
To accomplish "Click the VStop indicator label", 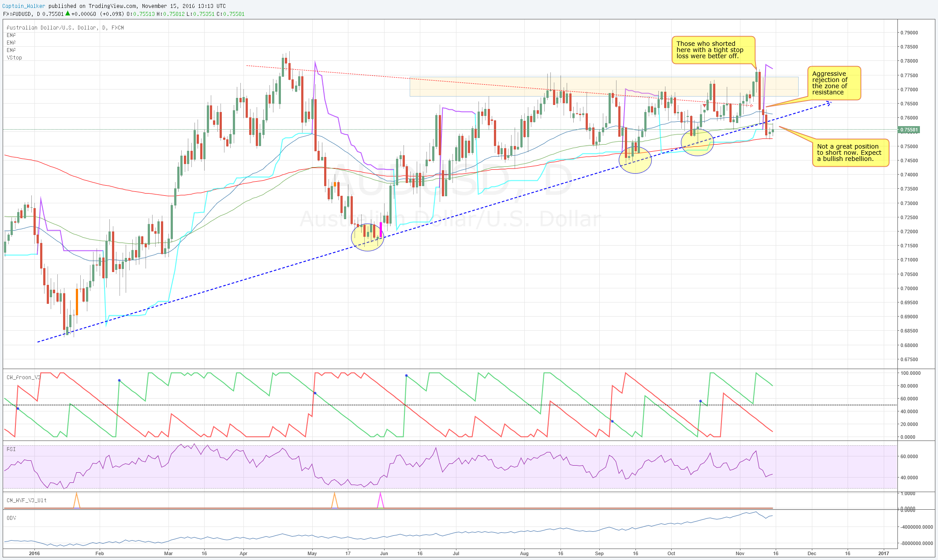I will tap(14, 58).
